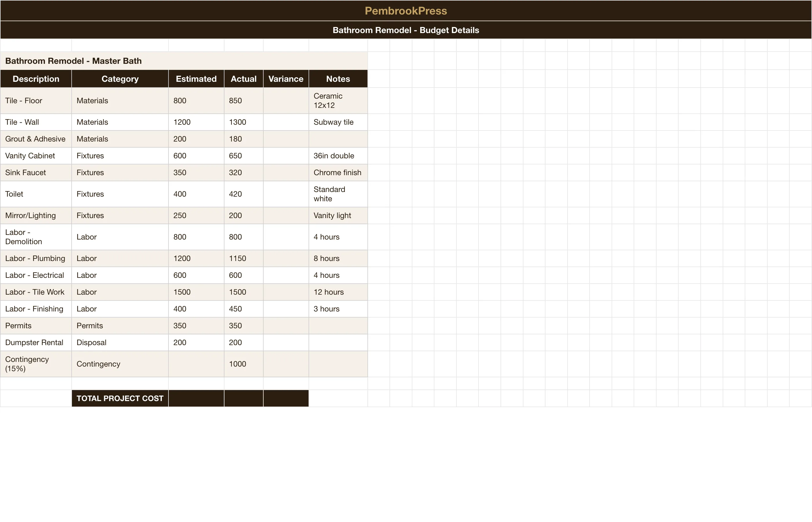Select the 'TOTAL PROJECT COST' label cell
The width and height of the screenshot is (812, 522).
pos(120,398)
